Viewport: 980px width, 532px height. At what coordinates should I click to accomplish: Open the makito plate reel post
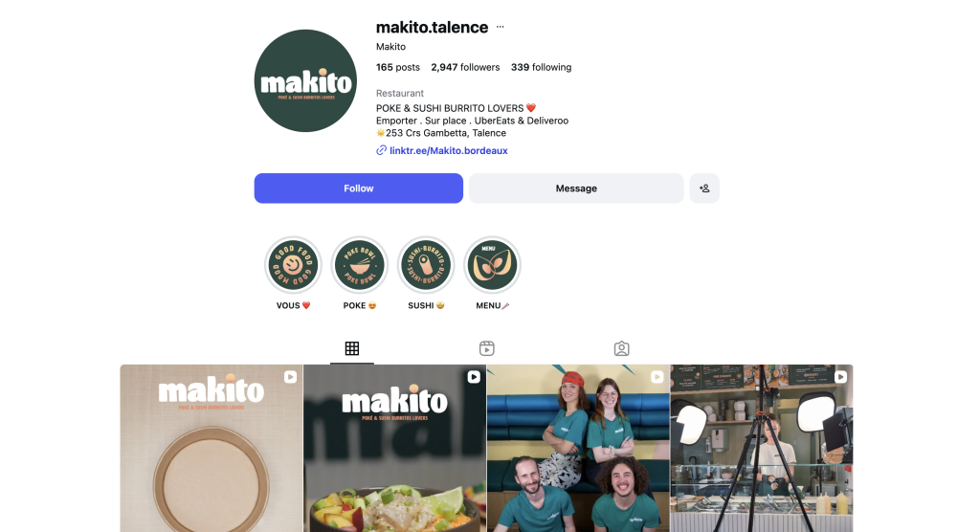pyautogui.click(x=212, y=448)
